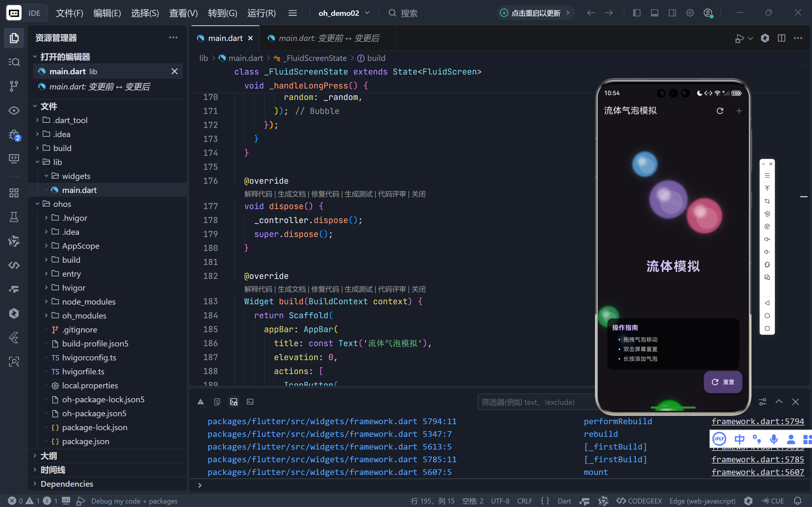Switch to main.dart 变更前↔变更后 tab
Screen dimensions: 812x507
tap(328, 38)
